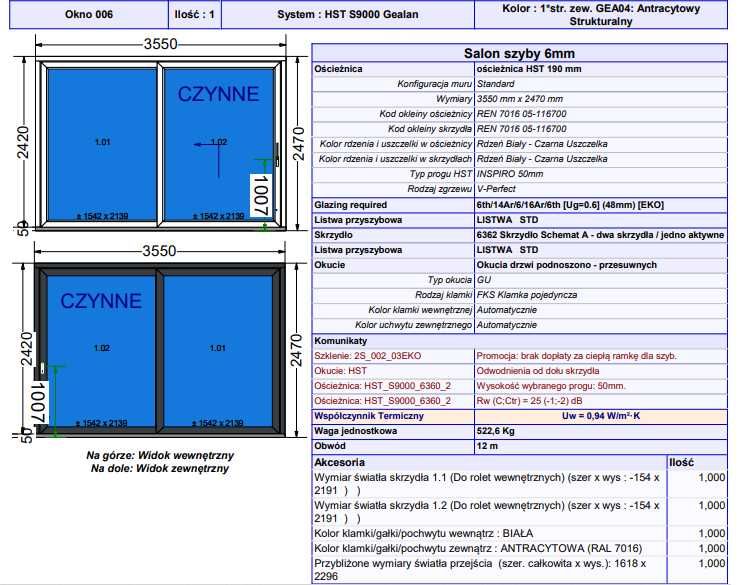Click the CZYNNE label in the upper drawing

(x=218, y=94)
